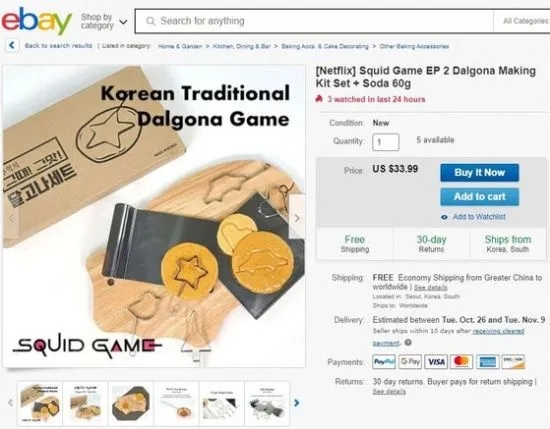Click the eBay logo
This screenshot has width=550, height=429.
[x=36, y=20]
